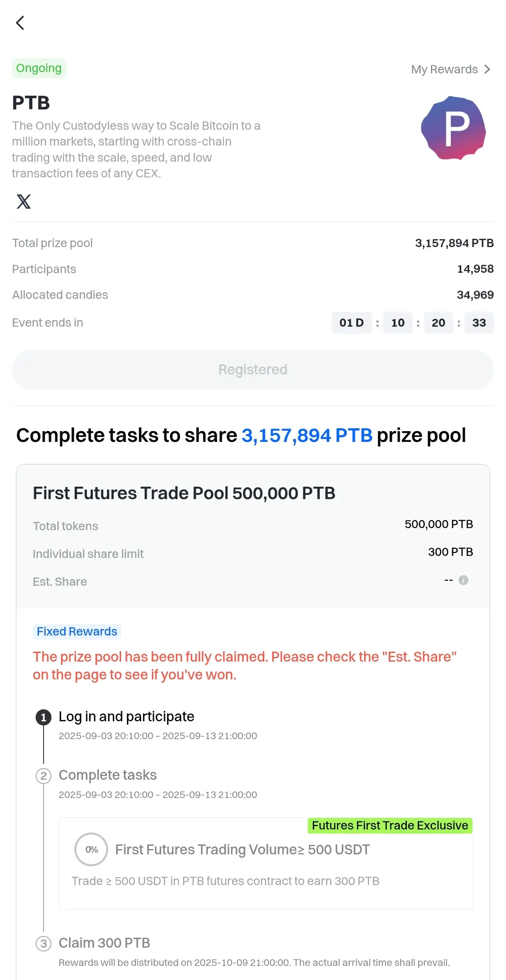Tap the days countdown box 01 D
Screen dimensions: 506x980
pos(352,323)
